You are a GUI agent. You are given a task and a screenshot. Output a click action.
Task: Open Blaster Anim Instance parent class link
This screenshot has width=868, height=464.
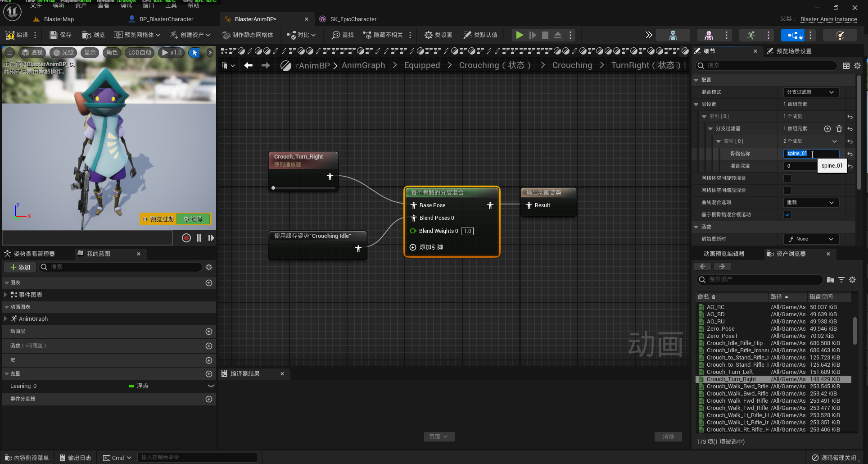(828, 19)
